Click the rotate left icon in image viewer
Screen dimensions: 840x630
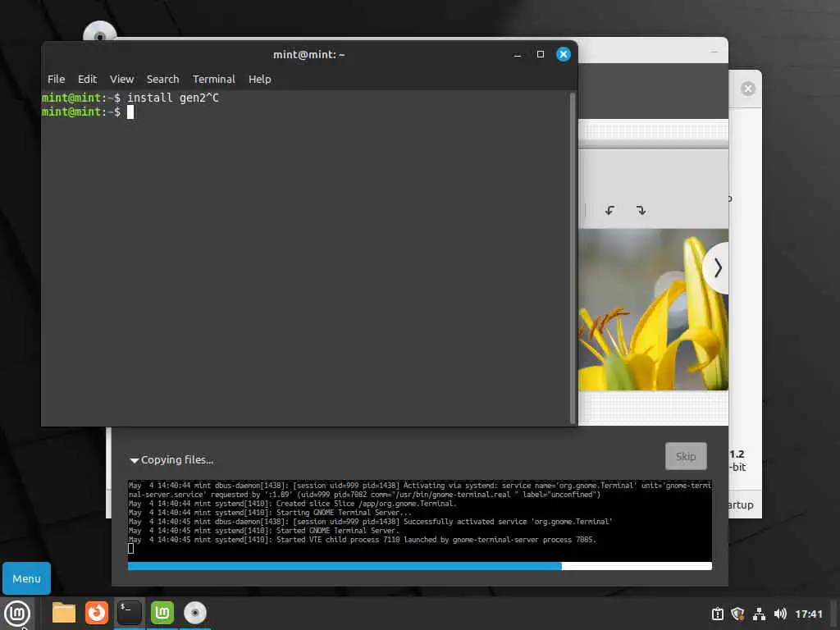point(609,210)
